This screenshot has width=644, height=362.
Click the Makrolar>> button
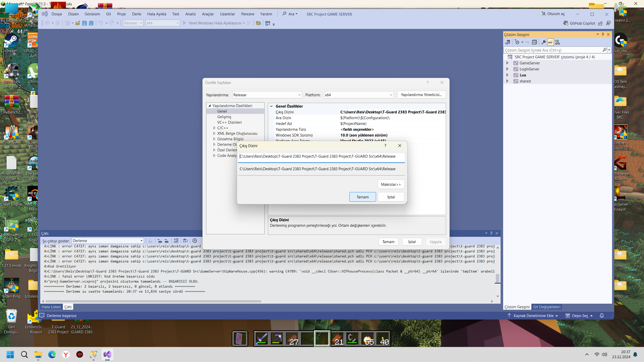pyautogui.click(x=391, y=184)
